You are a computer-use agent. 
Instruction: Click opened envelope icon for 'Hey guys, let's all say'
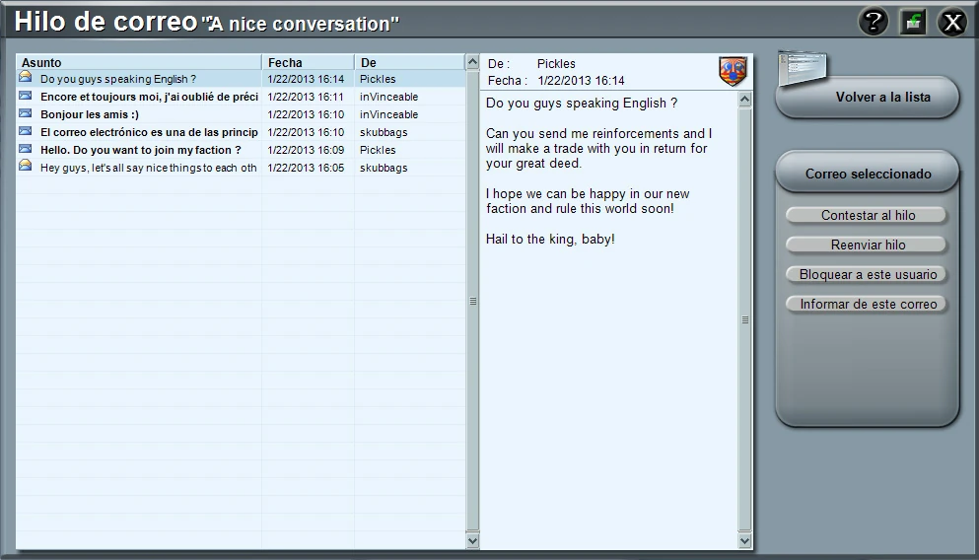point(25,166)
